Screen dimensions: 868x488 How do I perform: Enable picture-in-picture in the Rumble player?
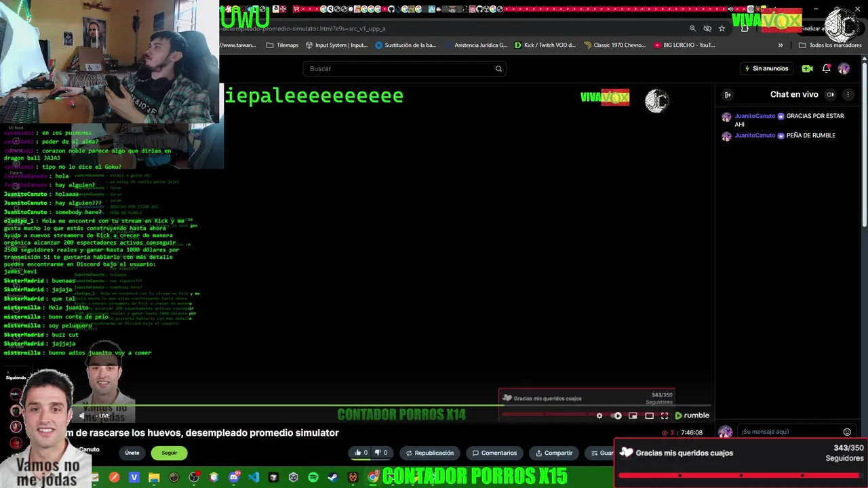coord(633,415)
